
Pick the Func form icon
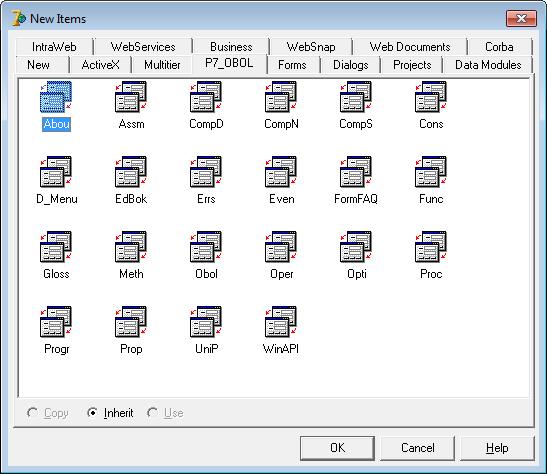431,172
